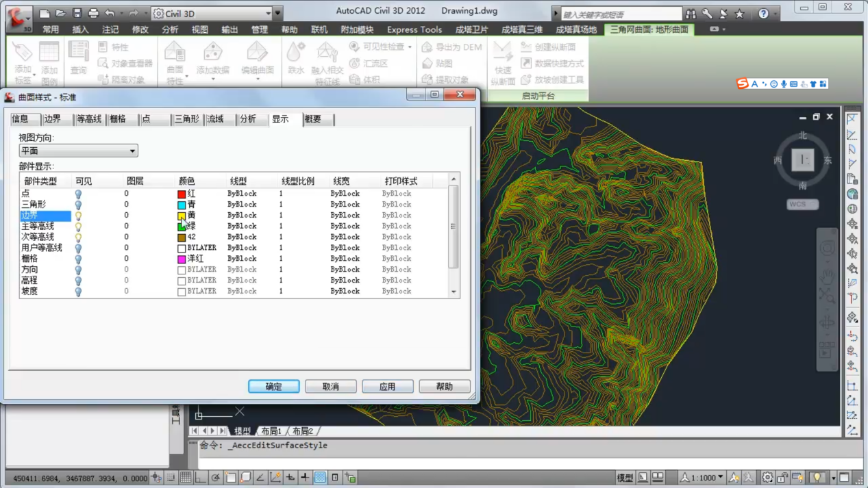Toggle visibility bulb for 边界 row
The width and height of the screenshot is (868, 488).
[x=78, y=216]
